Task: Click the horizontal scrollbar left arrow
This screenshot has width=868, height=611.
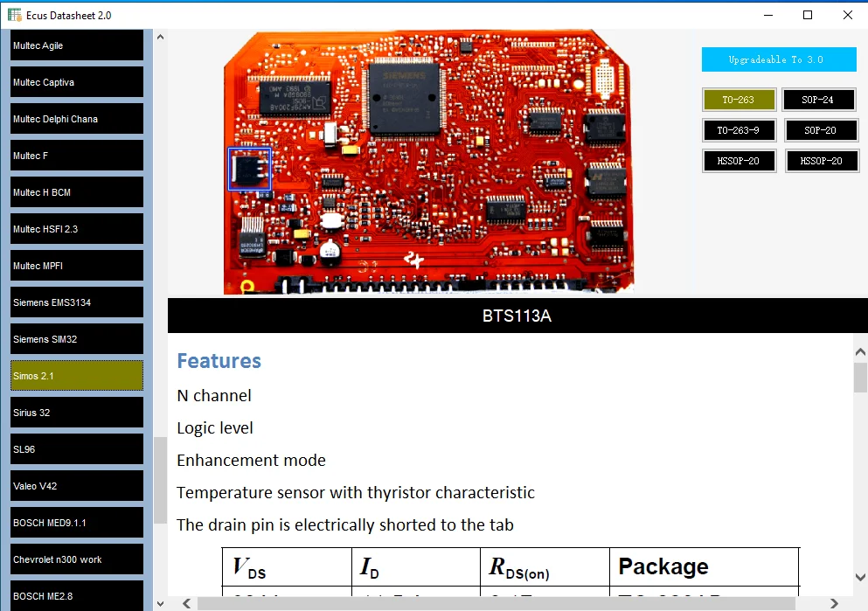Action: [185, 603]
